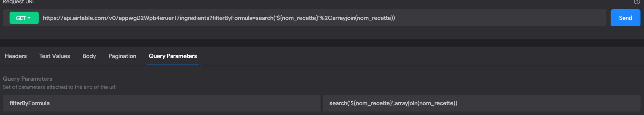The height and width of the screenshot is (115, 644).
Task: Switch to the Headers tab
Action: [16, 56]
